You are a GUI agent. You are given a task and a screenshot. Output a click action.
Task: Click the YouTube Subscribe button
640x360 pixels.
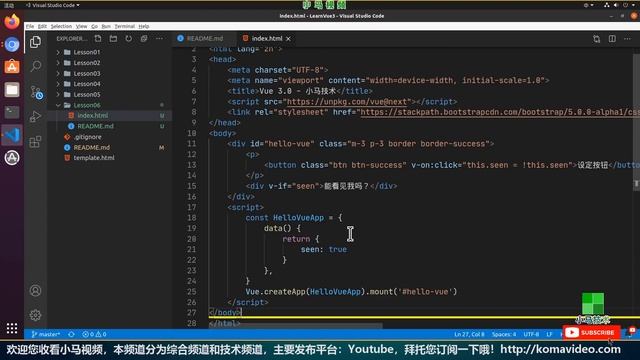coord(591,333)
